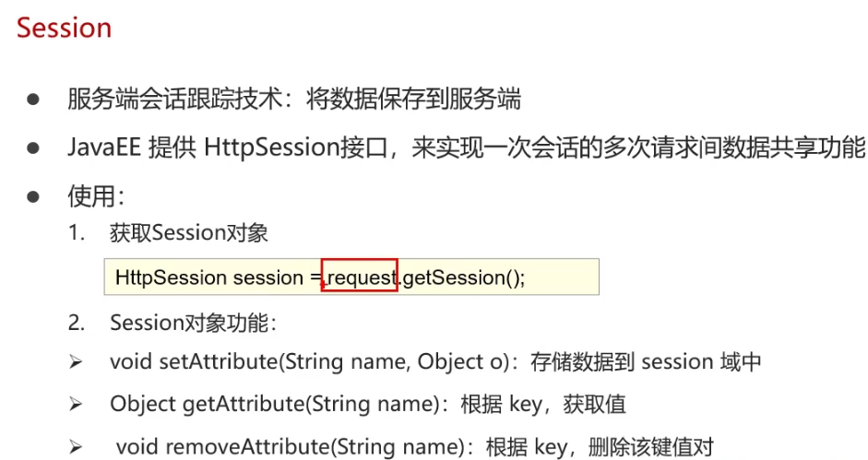868x460 pixels.
Task: Click the red "Session" slide title
Action: (x=64, y=29)
